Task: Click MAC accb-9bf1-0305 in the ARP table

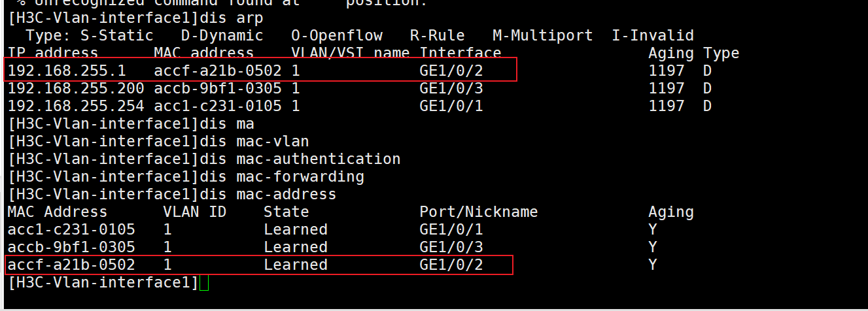Action: (x=218, y=88)
